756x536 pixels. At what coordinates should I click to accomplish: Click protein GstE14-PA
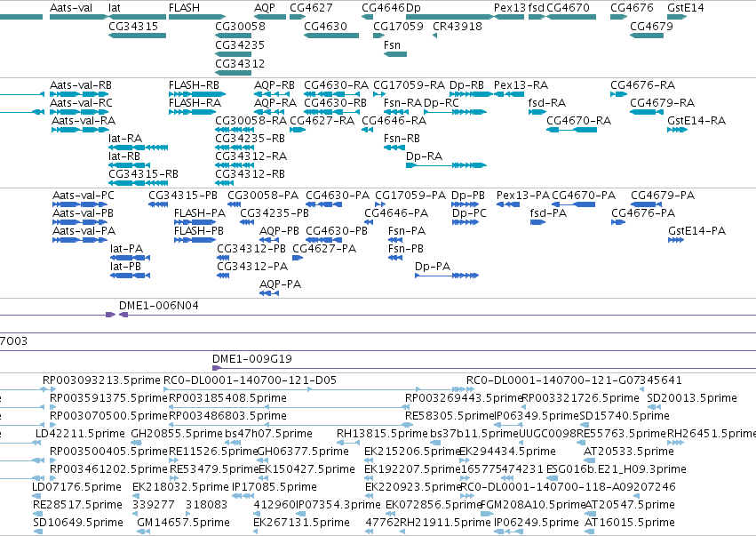696,231
